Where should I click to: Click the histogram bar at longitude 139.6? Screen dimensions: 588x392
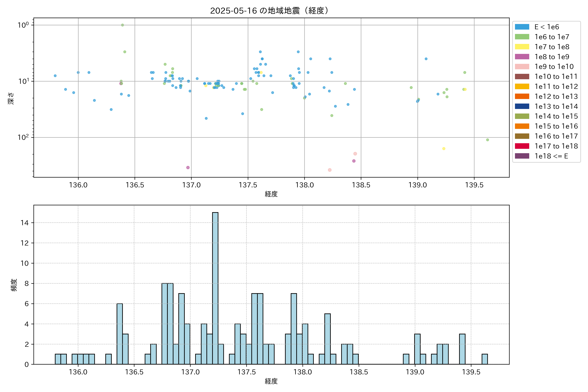(x=484, y=359)
